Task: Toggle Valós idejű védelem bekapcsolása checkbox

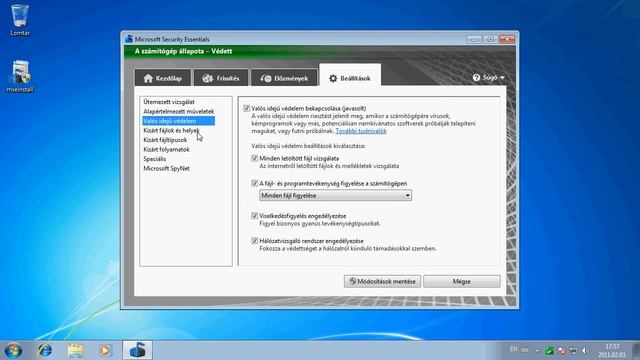Action: (x=247, y=108)
